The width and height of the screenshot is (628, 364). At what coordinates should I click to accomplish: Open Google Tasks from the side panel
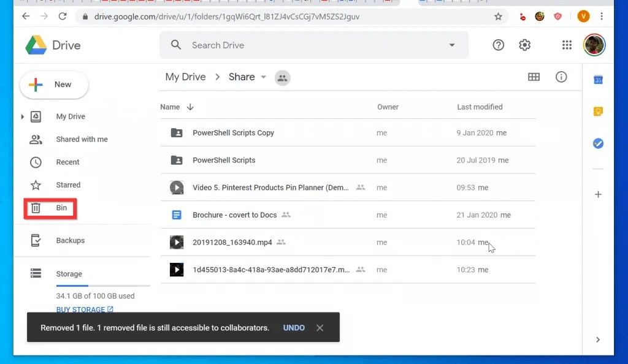[598, 143]
